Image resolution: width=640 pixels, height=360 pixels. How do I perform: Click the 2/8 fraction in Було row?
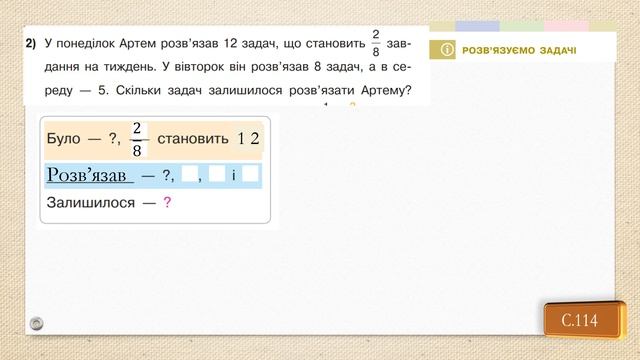tap(137, 139)
